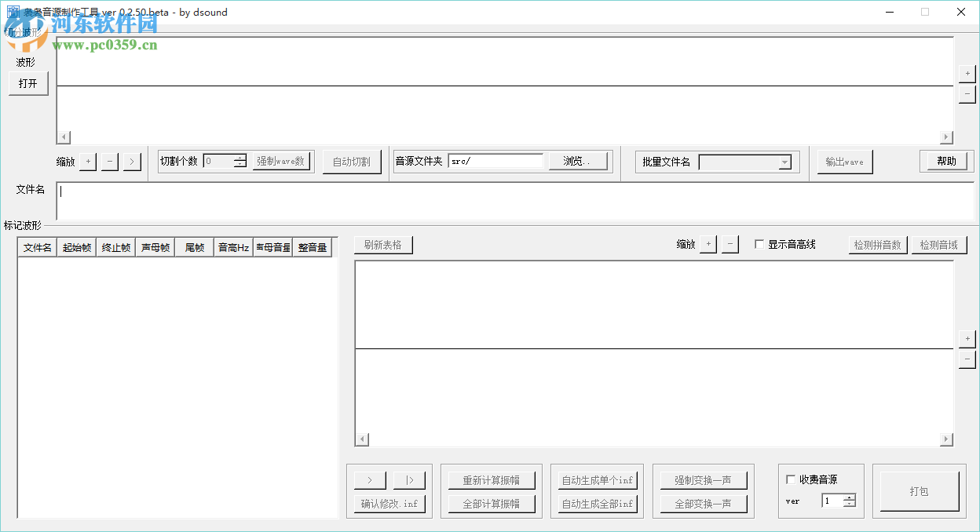Zoom out of the waveform with the 缩放 minus icon
This screenshot has width=980, height=532.
tap(110, 161)
